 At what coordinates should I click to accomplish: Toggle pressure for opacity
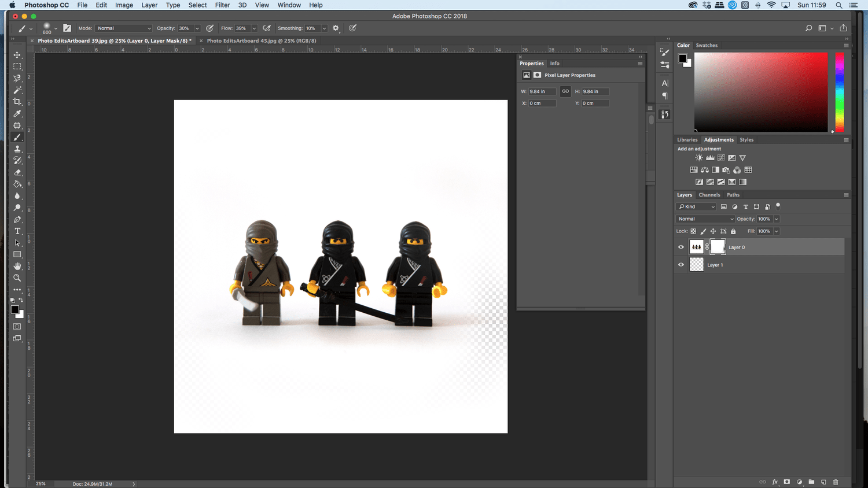click(210, 28)
